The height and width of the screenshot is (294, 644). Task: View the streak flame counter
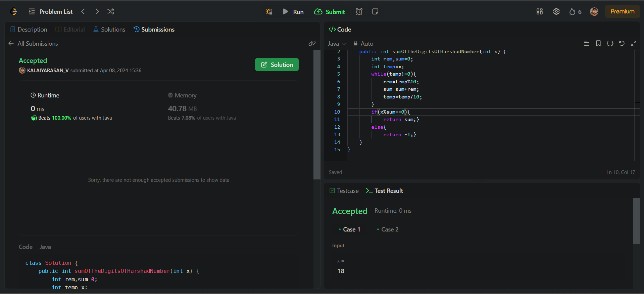point(575,12)
